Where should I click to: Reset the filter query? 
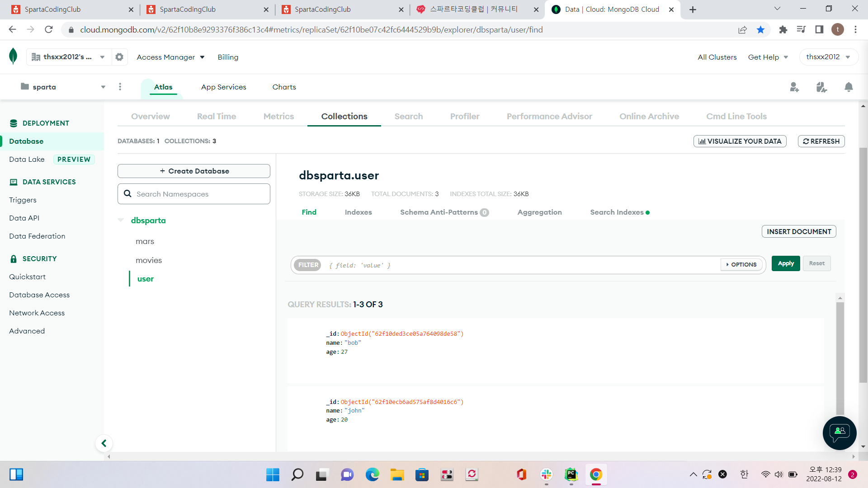pyautogui.click(x=816, y=263)
